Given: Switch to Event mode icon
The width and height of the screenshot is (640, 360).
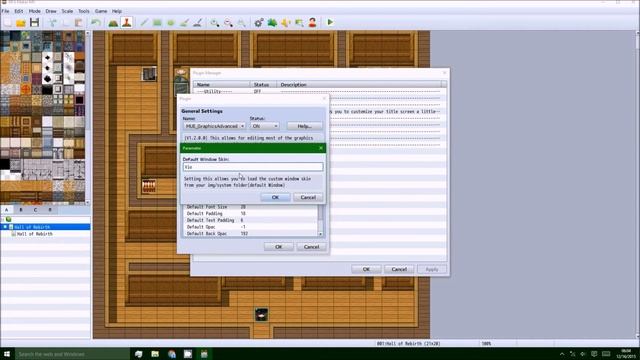Looking at the screenshot, I should pyautogui.click(x=127, y=22).
